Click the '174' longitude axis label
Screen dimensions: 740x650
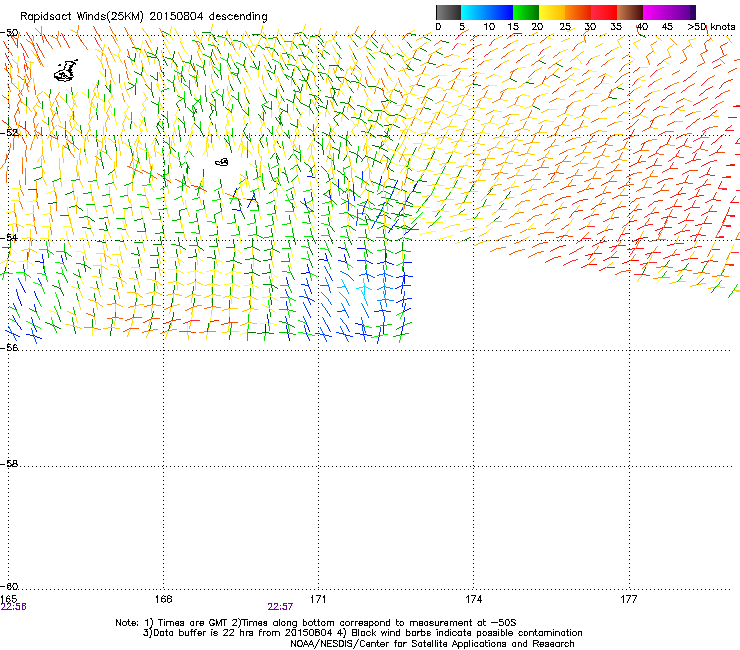tap(473, 599)
